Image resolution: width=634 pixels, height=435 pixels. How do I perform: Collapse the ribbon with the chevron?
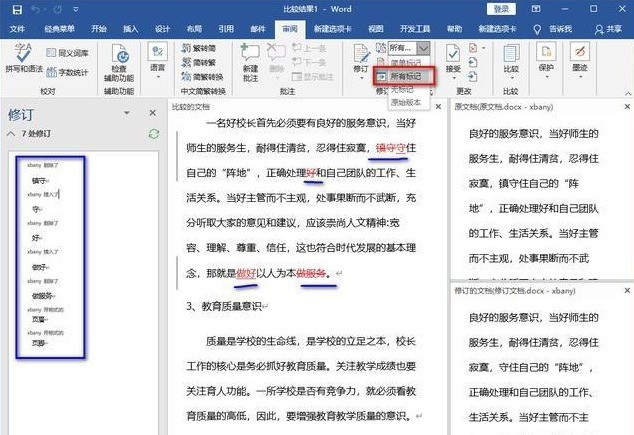pos(628,93)
